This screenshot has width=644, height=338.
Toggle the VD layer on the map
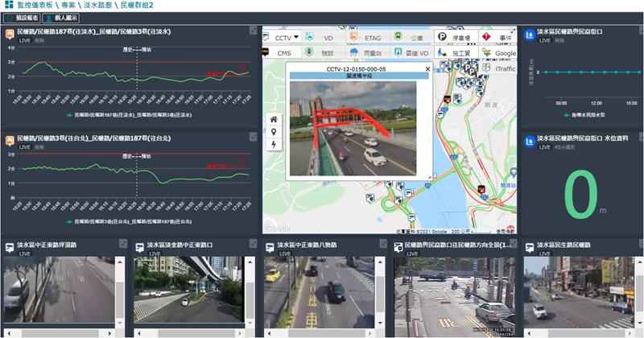click(x=319, y=37)
